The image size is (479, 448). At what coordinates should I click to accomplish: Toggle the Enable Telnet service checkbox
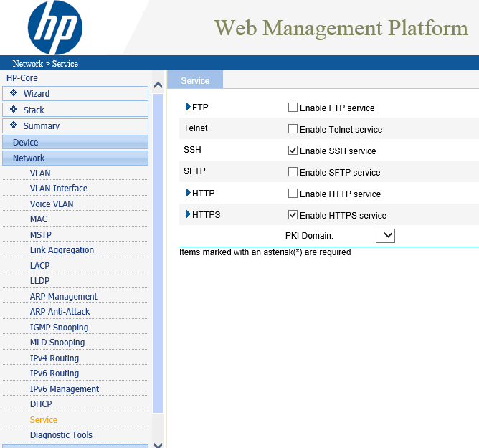coord(293,129)
